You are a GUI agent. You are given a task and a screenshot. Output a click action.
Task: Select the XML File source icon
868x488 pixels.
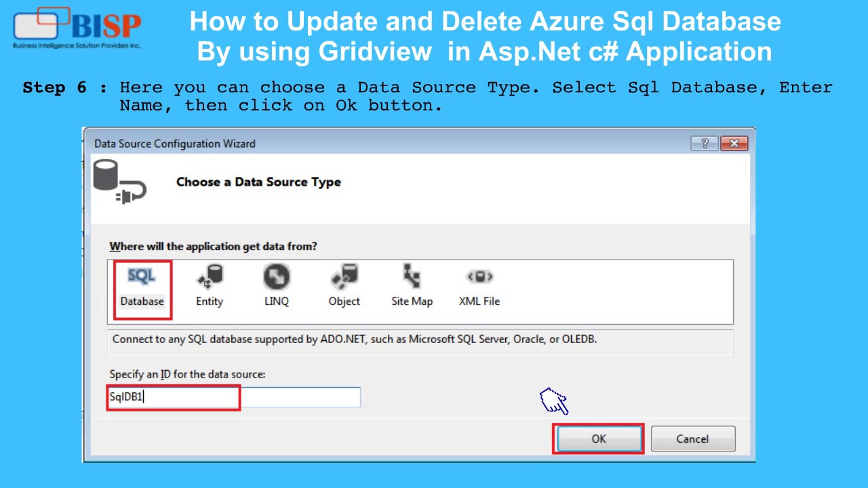[x=479, y=277]
